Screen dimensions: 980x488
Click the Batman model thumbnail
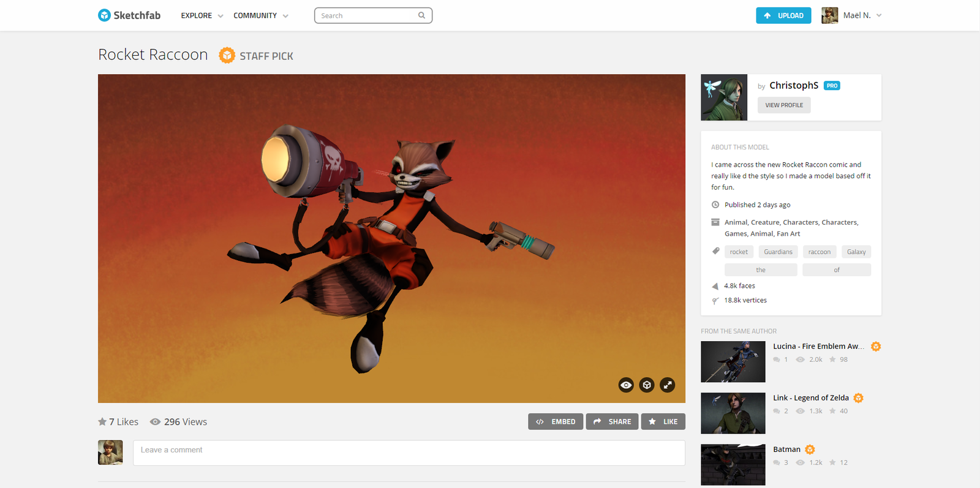click(x=733, y=465)
